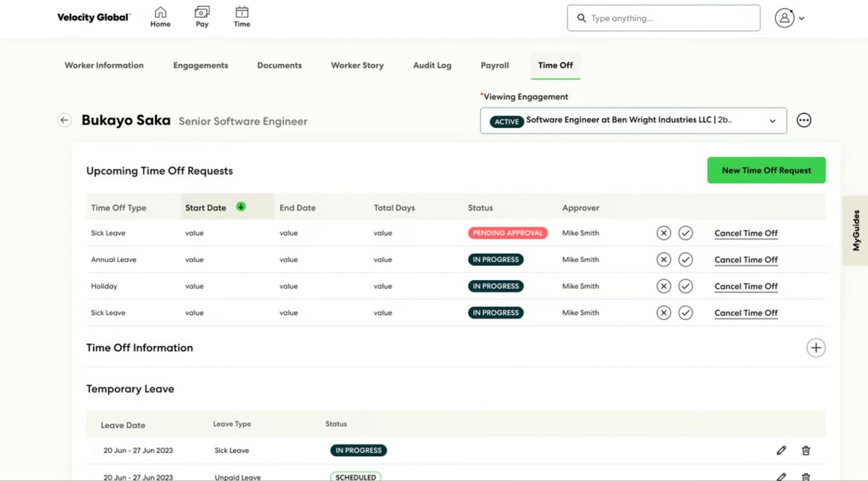Click the Mike Smith approver in Holiday row
Image resolution: width=868 pixels, height=481 pixels.
(580, 286)
